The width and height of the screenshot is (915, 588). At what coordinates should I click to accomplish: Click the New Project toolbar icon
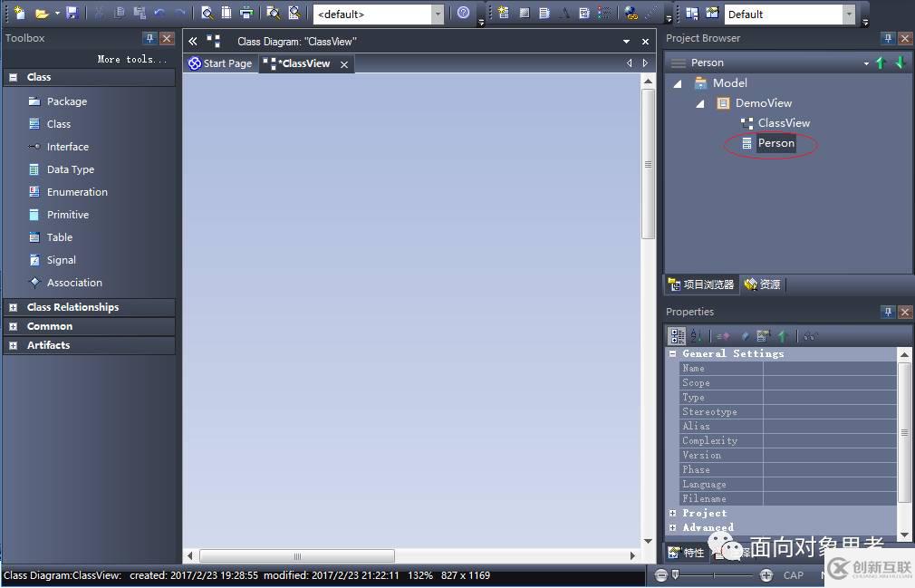click(x=19, y=13)
